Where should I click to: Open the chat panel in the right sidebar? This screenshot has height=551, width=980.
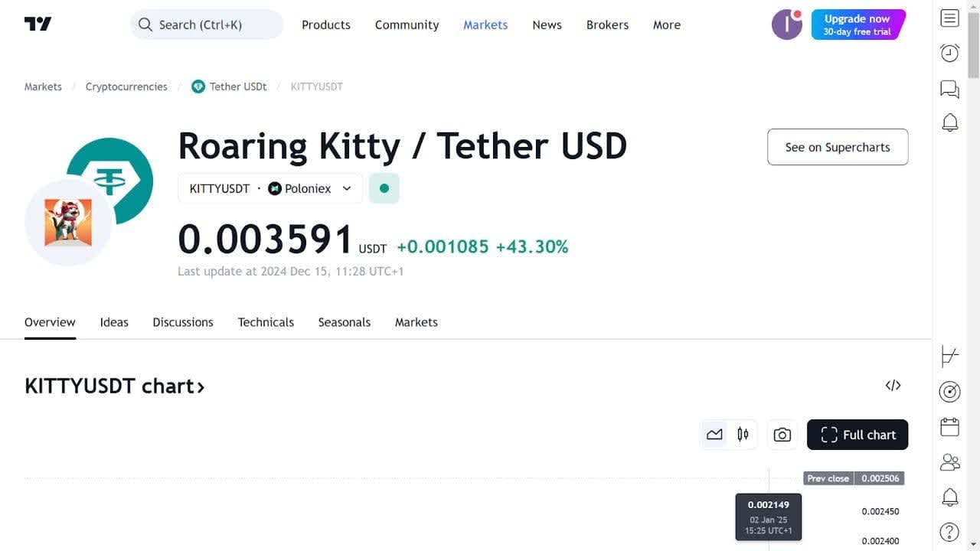949,89
